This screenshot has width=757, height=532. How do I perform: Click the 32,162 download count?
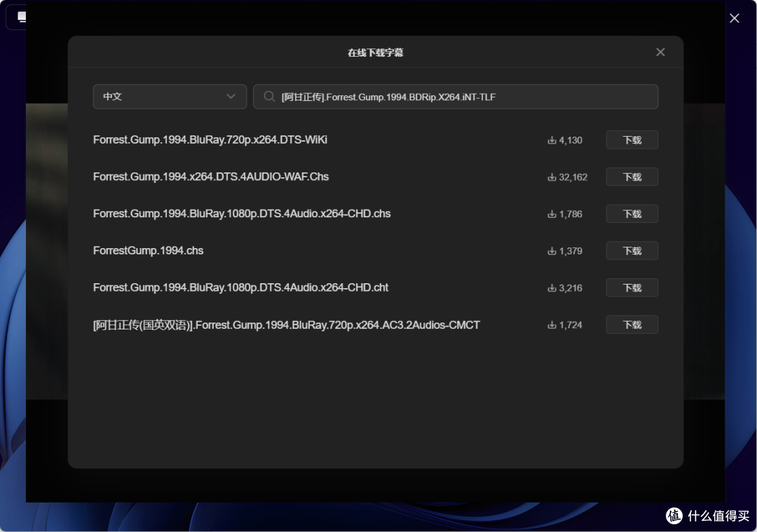(567, 177)
